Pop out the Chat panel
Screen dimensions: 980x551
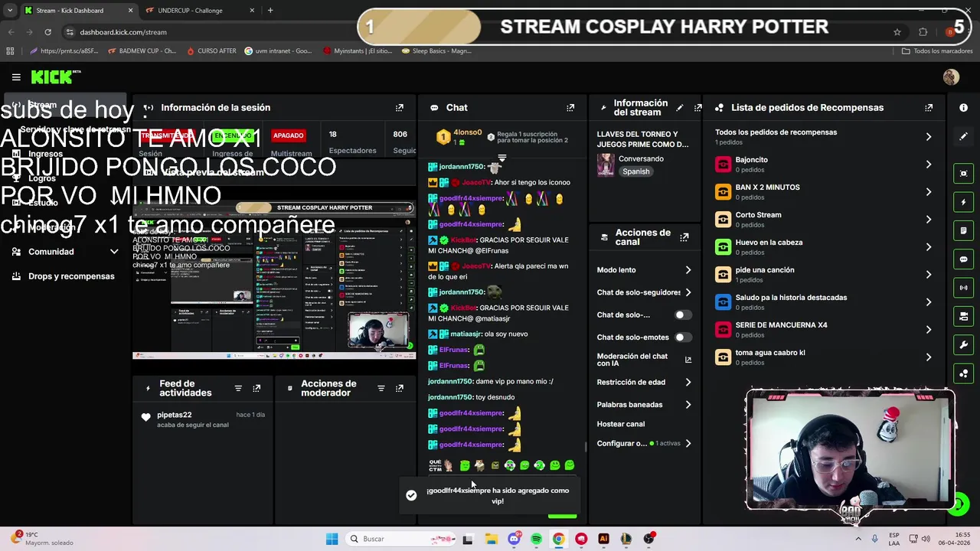pos(570,108)
